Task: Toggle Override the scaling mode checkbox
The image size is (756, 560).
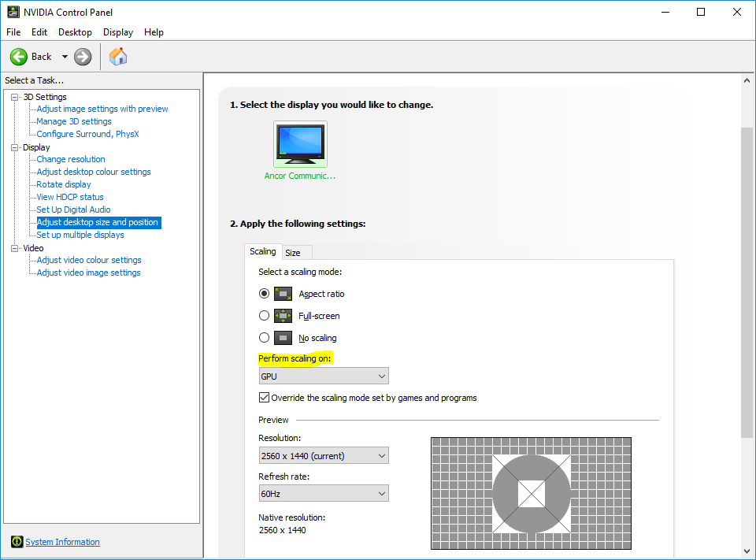Action: (264, 398)
